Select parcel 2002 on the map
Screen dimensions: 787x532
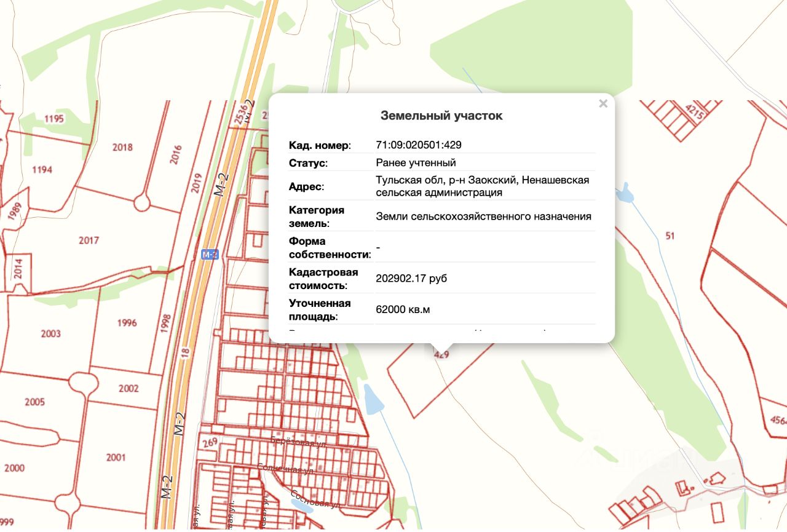click(x=129, y=389)
